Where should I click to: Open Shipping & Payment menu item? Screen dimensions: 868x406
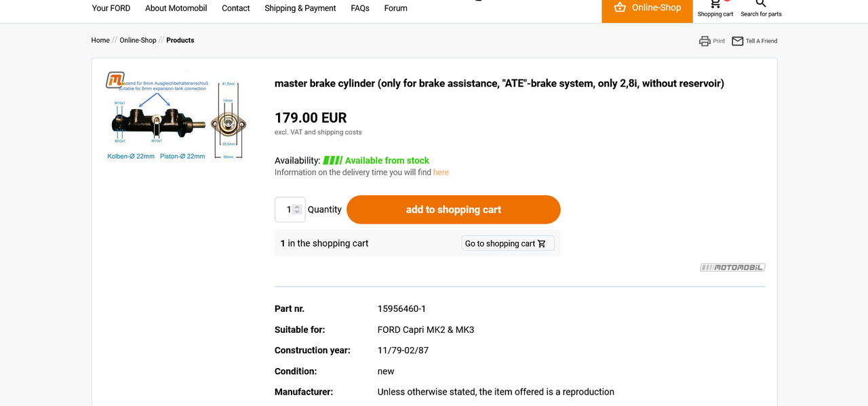(300, 8)
